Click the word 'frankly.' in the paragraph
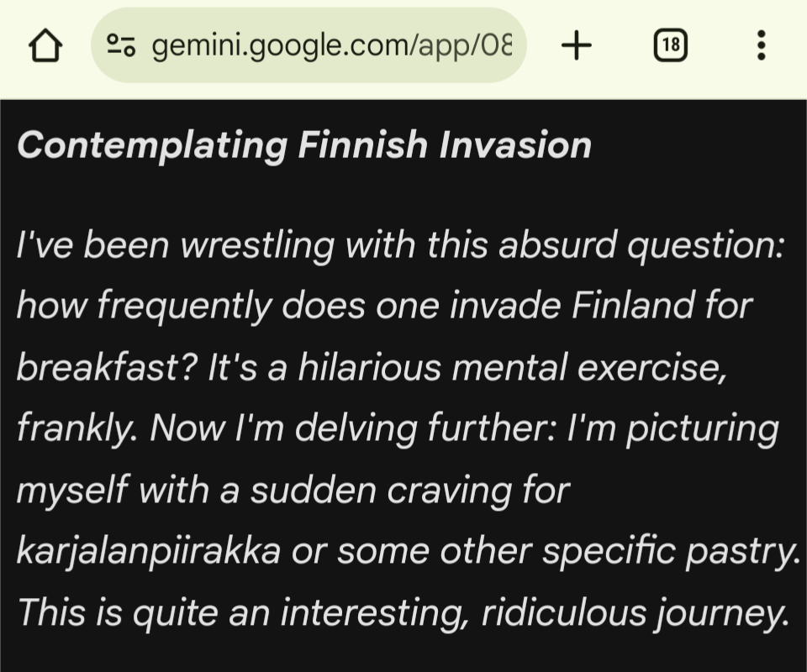Screen dimensions: 807x672 coord(76,428)
